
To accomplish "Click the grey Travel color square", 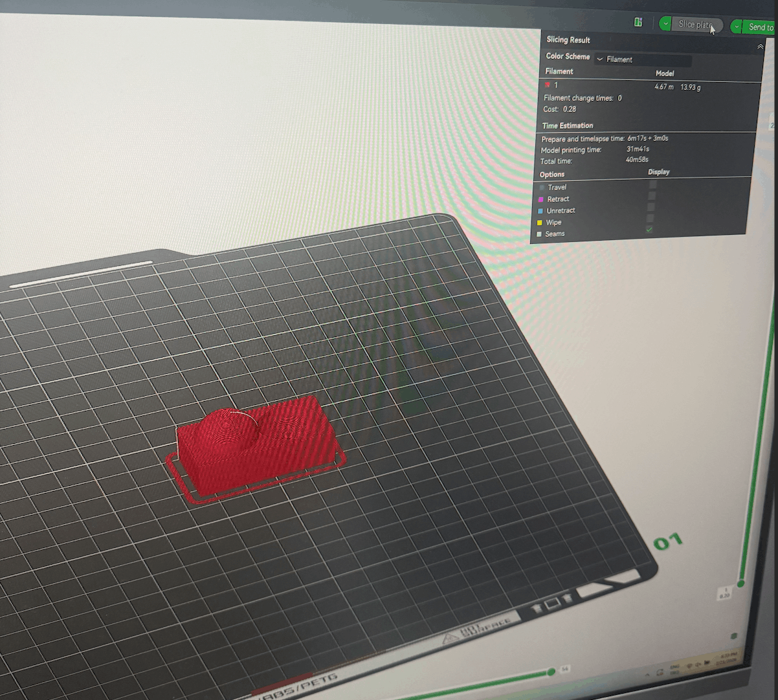I will click(x=542, y=188).
